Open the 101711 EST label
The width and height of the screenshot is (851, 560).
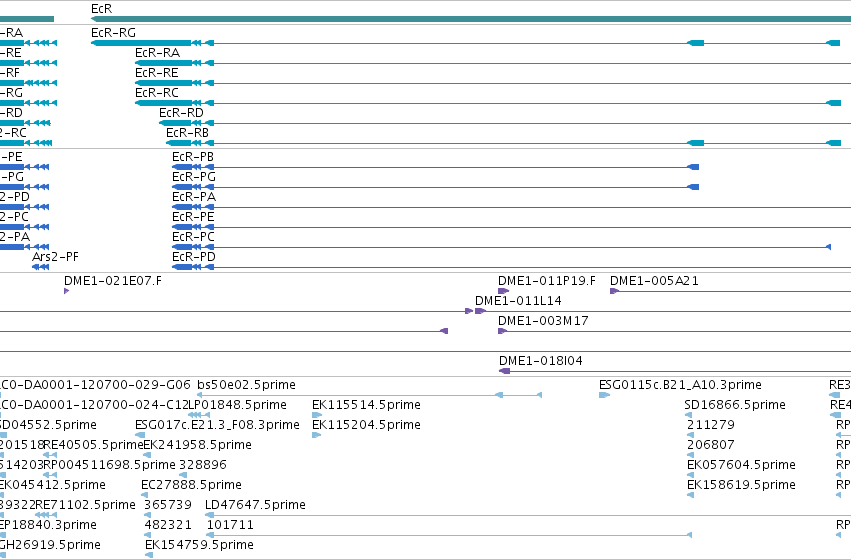click(x=230, y=526)
